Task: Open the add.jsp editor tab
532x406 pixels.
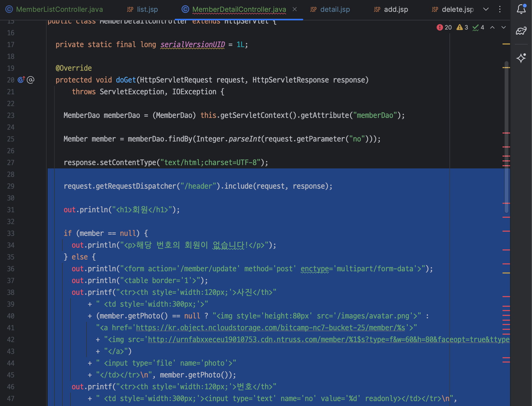Action: coord(396,9)
